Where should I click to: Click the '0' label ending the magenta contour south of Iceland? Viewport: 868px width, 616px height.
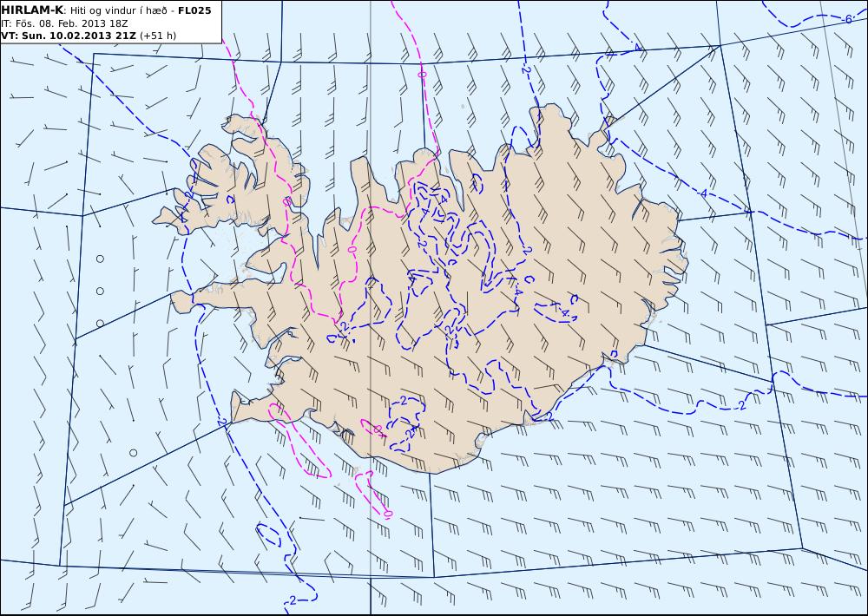[388, 514]
